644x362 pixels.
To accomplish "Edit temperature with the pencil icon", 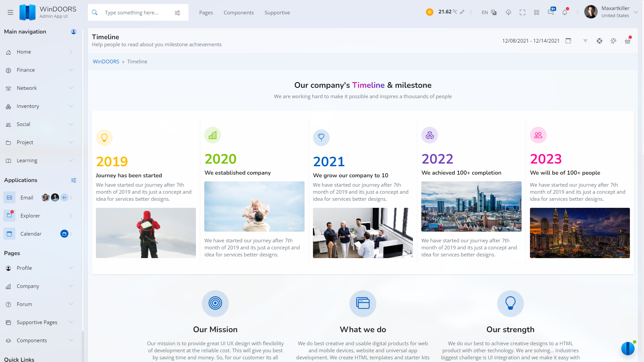I will (462, 12).
